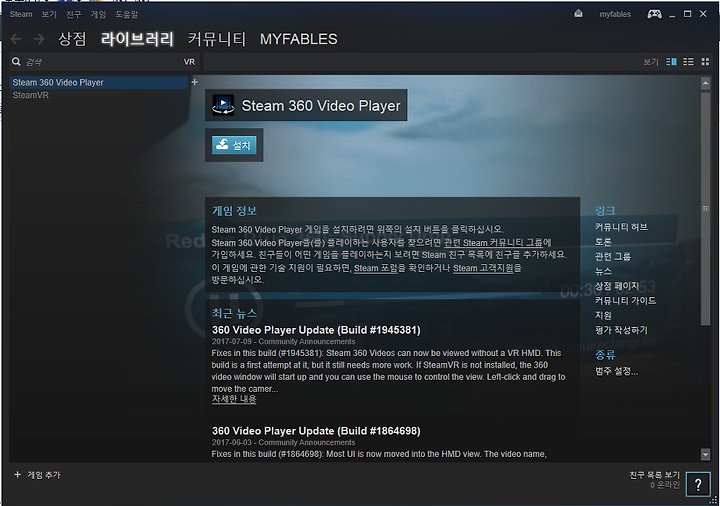Open the Steam 포럼 link
The width and height of the screenshot is (720, 506).
[x=376, y=268]
